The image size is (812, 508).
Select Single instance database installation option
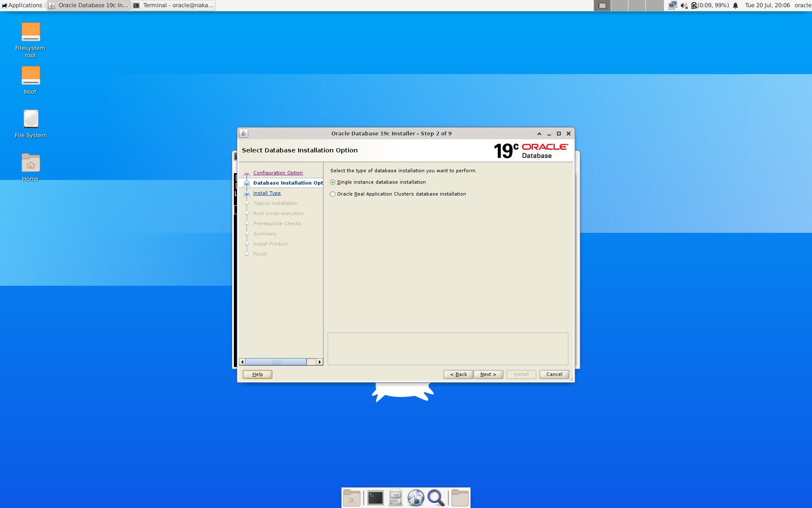coord(332,182)
